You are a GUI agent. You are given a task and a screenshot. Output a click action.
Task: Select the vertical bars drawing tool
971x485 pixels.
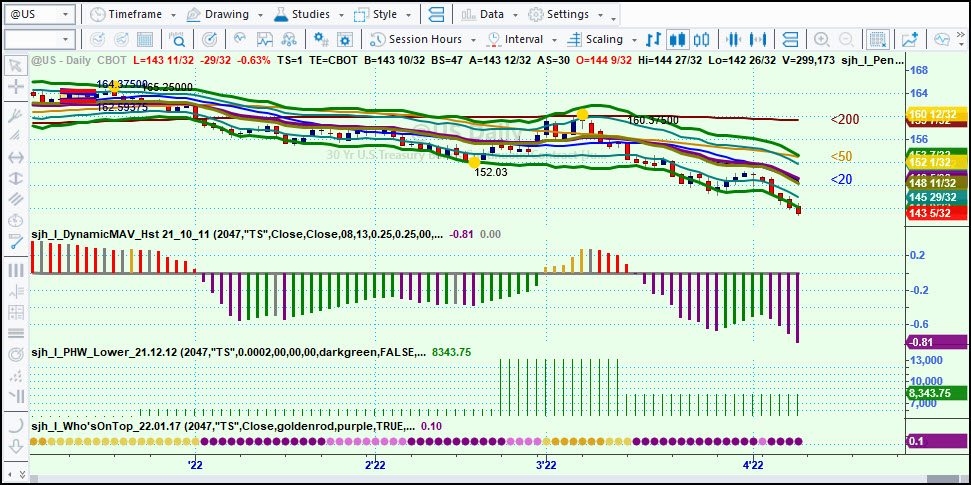pos(16,270)
